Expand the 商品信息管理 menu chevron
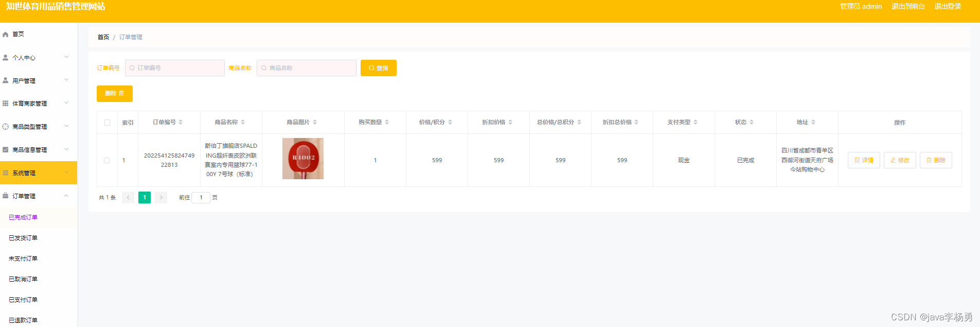The image size is (980, 327). click(x=66, y=149)
